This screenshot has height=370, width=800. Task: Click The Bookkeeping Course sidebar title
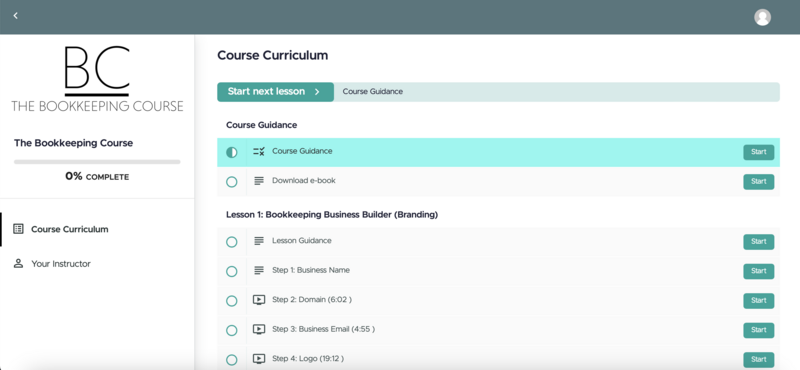(x=73, y=143)
